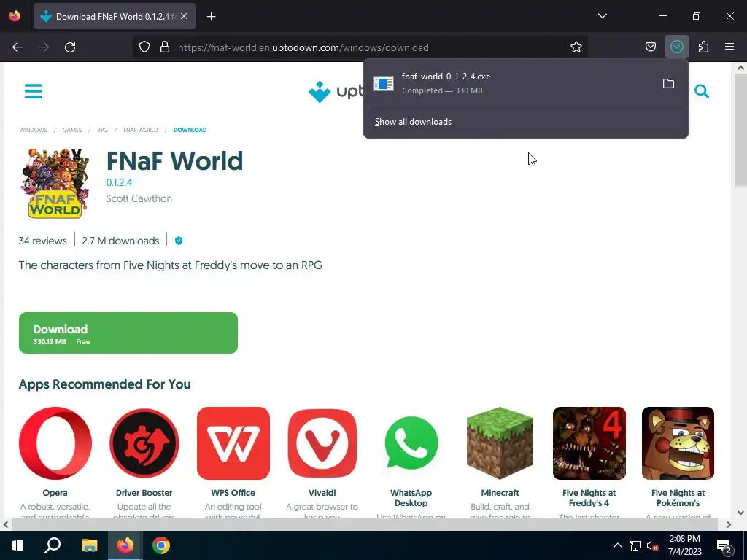The height and width of the screenshot is (560, 747).
Task: Open the Opera app icon
Action: tap(55, 443)
